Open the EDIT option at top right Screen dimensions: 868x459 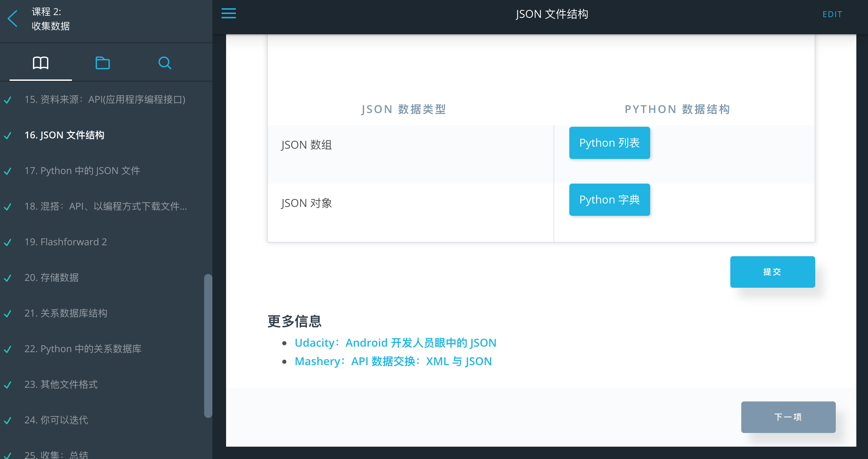832,14
